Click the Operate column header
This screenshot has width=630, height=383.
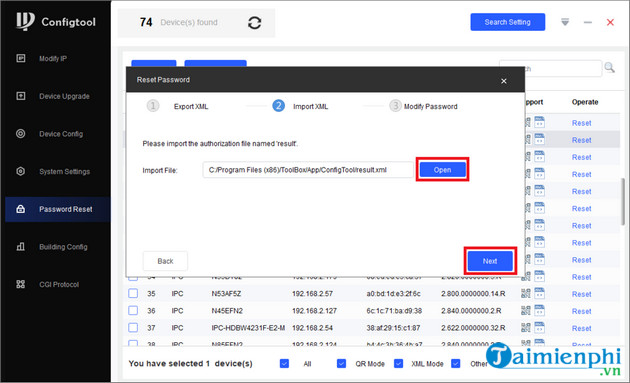pos(585,102)
